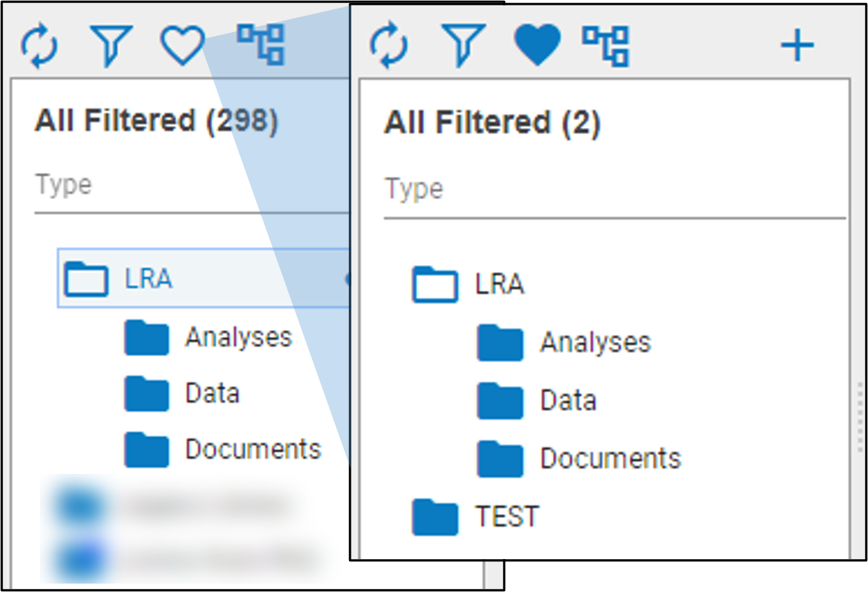Open the Analyses folder in the left tree
The width and height of the screenshot is (868, 592).
(x=237, y=338)
